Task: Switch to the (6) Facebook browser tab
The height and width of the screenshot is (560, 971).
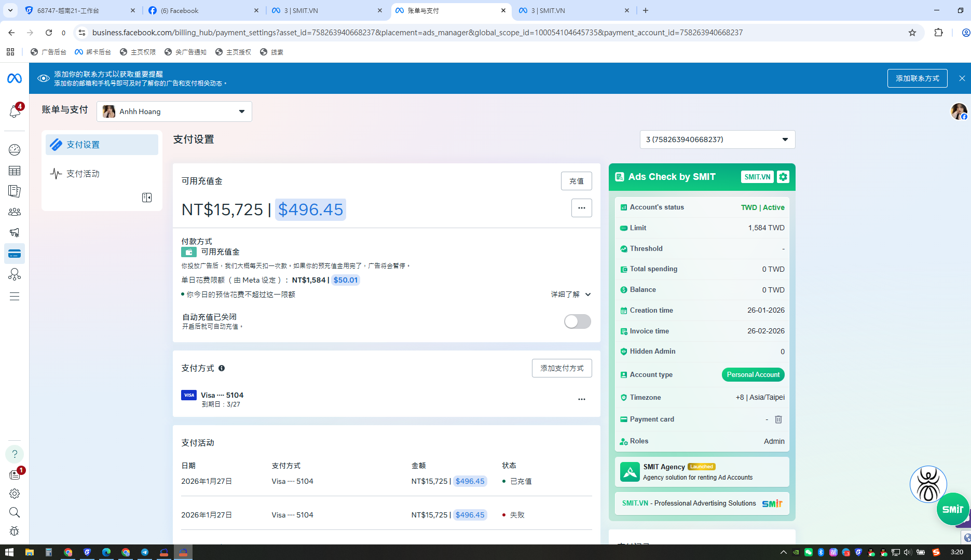Action: tap(203, 10)
